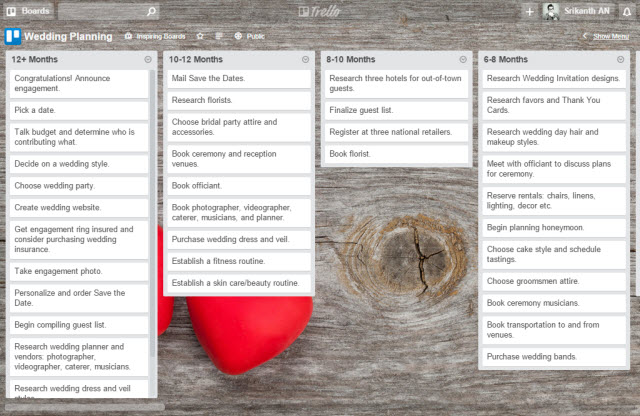Click the search magnifier icon
640x416 pixels.
click(x=151, y=11)
